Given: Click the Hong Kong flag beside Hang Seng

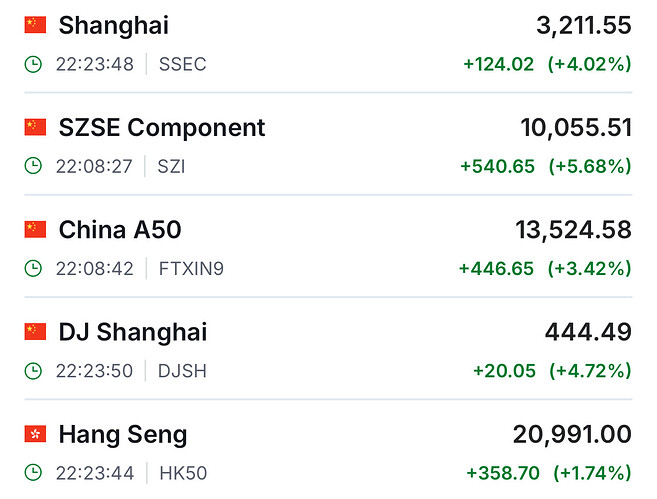Looking at the screenshot, I should [x=36, y=434].
